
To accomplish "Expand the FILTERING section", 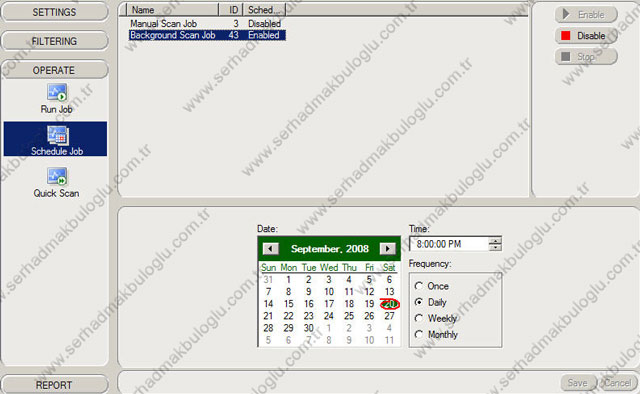I will [x=55, y=41].
